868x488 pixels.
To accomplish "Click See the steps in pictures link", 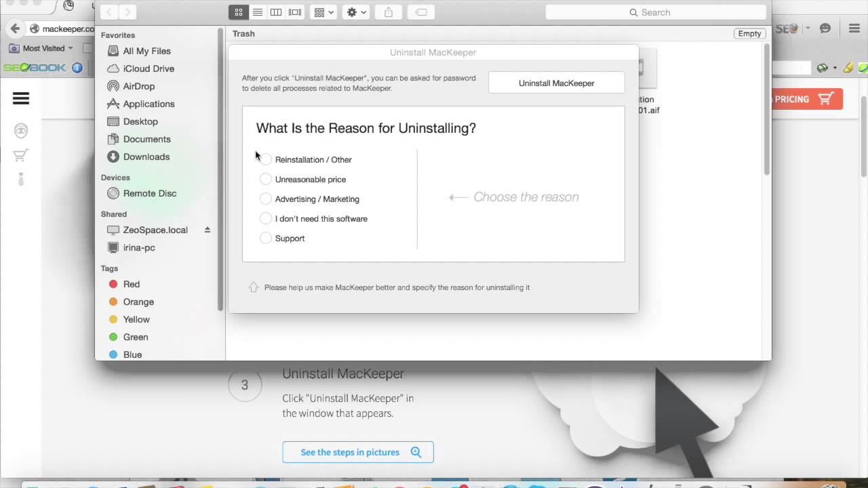I will pos(358,452).
